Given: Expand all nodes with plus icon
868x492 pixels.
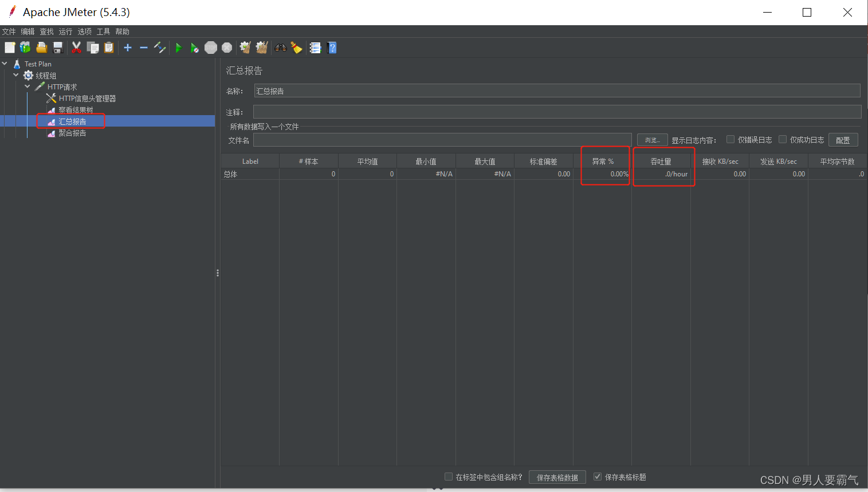Looking at the screenshot, I should click(128, 48).
